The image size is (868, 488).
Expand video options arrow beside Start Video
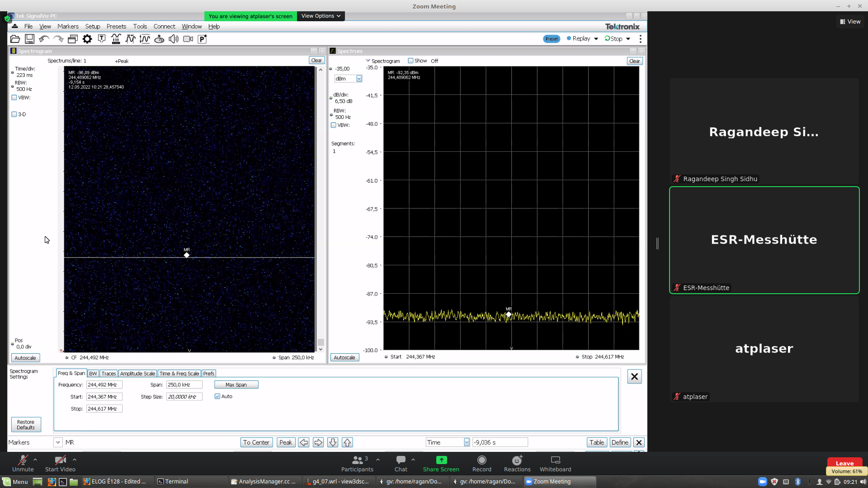(75, 460)
